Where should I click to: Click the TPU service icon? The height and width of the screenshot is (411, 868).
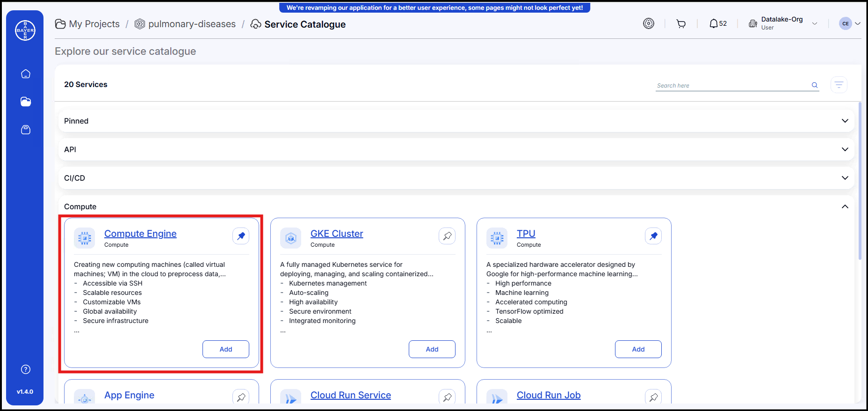tap(497, 238)
